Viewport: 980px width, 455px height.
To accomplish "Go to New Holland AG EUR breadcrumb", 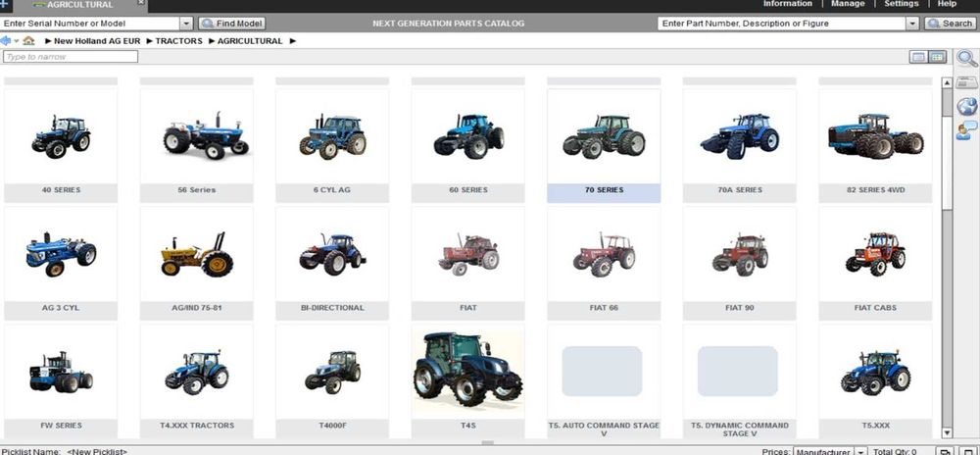I will 97,41.
